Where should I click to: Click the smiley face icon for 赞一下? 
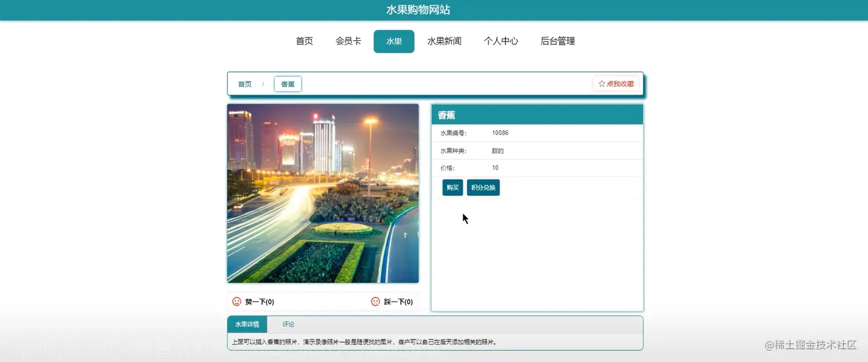(237, 301)
